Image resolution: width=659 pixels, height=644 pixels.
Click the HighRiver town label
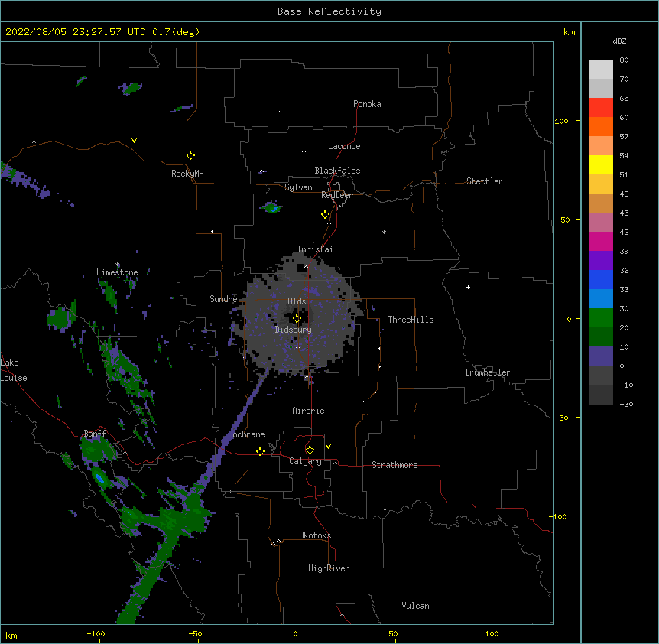point(328,568)
